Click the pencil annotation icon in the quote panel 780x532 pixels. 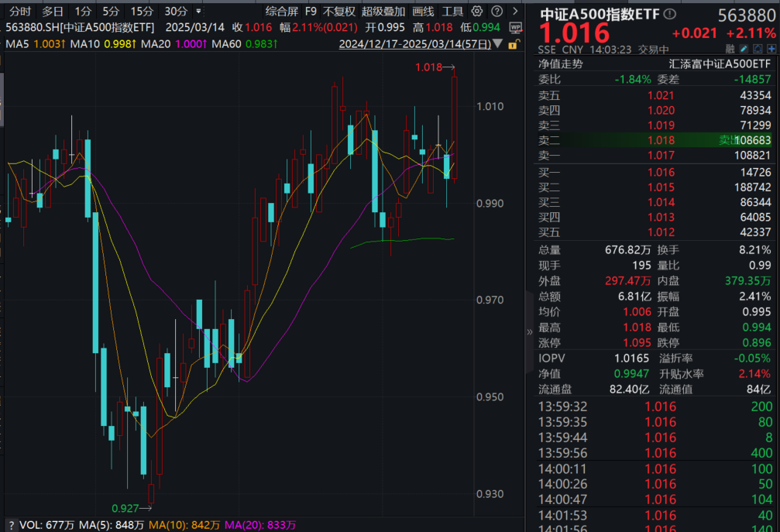click(744, 48)
